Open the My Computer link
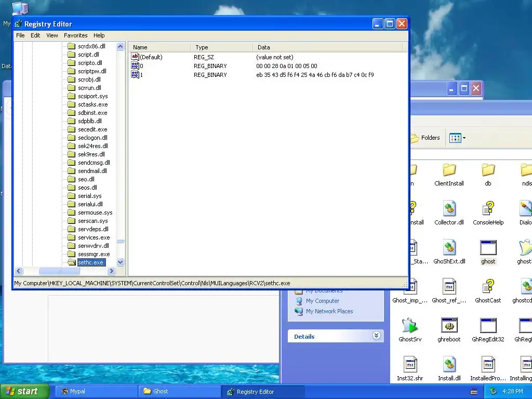Image resolution: width=532 pixels, height=399 pixels. [x=322, y=301]
